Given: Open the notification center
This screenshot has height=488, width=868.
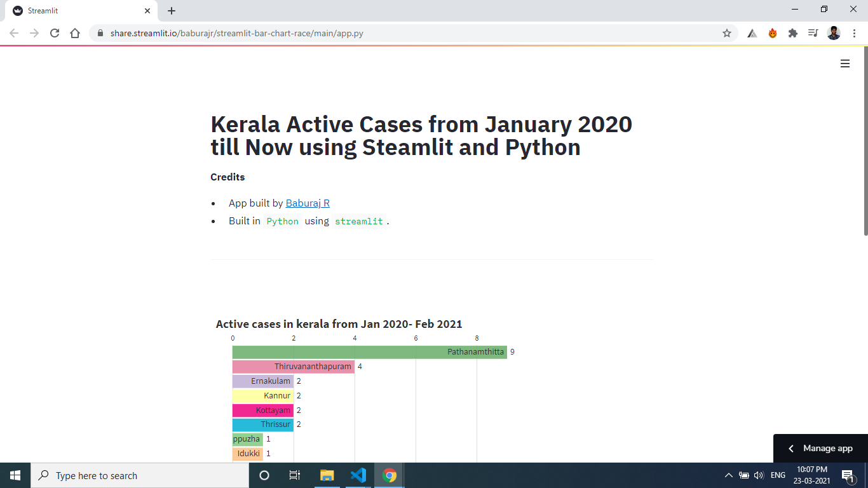Looking at the screenshot, I should pos(848,475).
